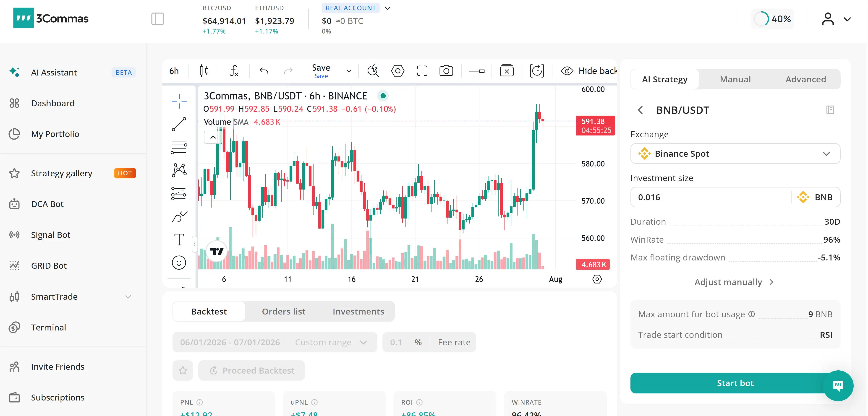This screenshot has height=416, width=868.
Task: Undo the last chart action
Action: [264, 71]
